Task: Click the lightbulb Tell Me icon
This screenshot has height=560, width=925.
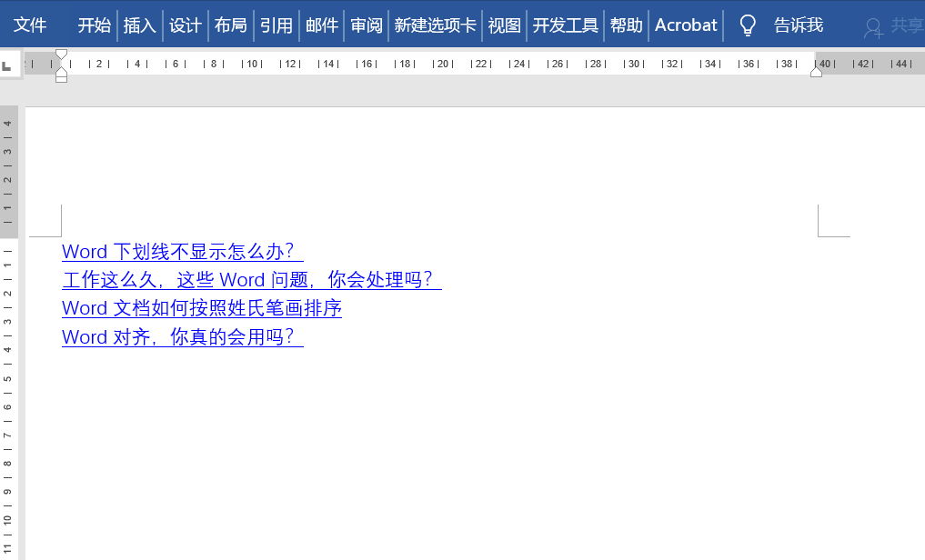Action: [x=748, y=25]
